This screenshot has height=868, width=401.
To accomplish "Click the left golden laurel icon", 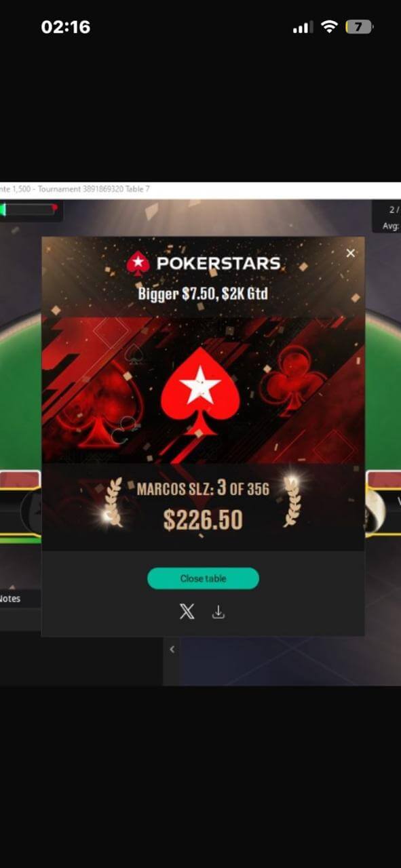I will point(113,502).
